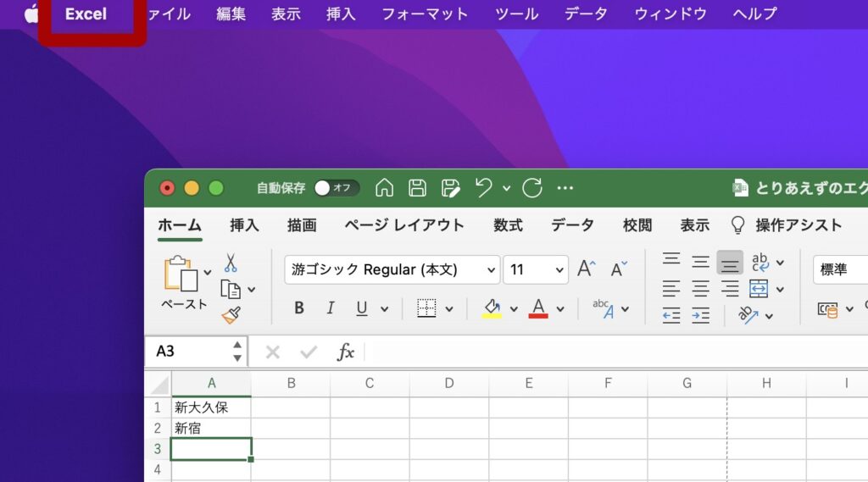868x482 pixels.
Task: Open the font name dropdown
Action: pyautogui.click(x=491, y=270)
